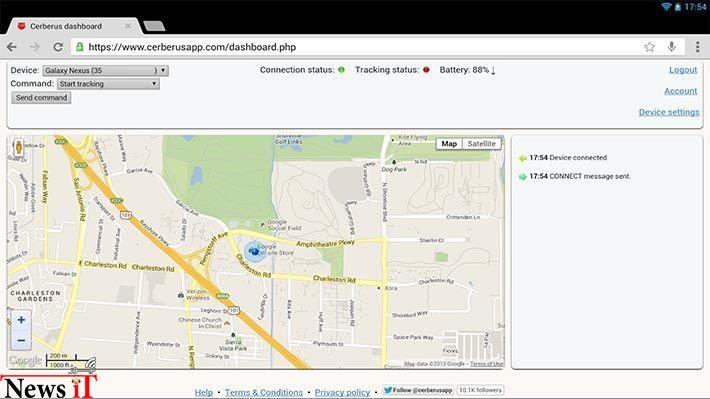Switch map view to Satellite
This screenshot has height=399, width=710.
[481, 144]
